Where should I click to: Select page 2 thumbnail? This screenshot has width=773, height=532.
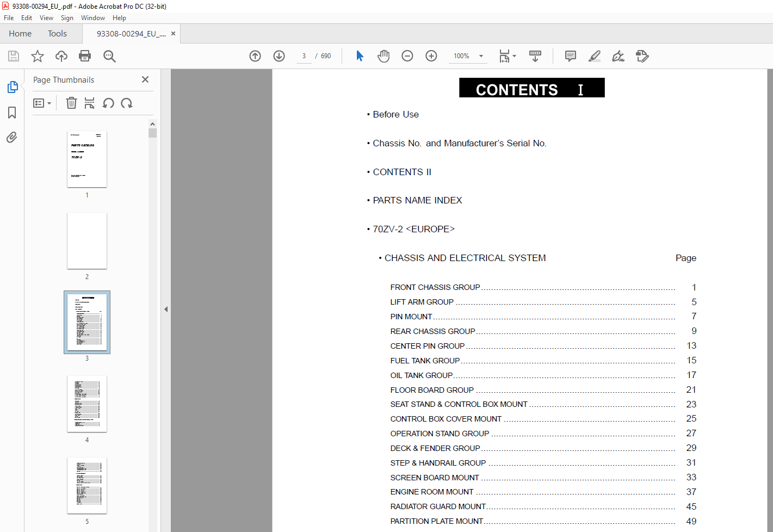[x=87, y=241]
